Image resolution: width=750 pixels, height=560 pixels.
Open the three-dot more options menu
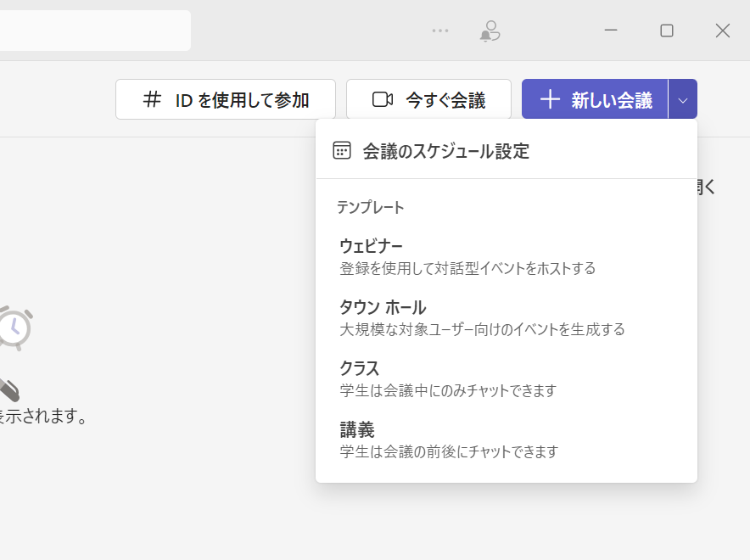click(440, 31)
